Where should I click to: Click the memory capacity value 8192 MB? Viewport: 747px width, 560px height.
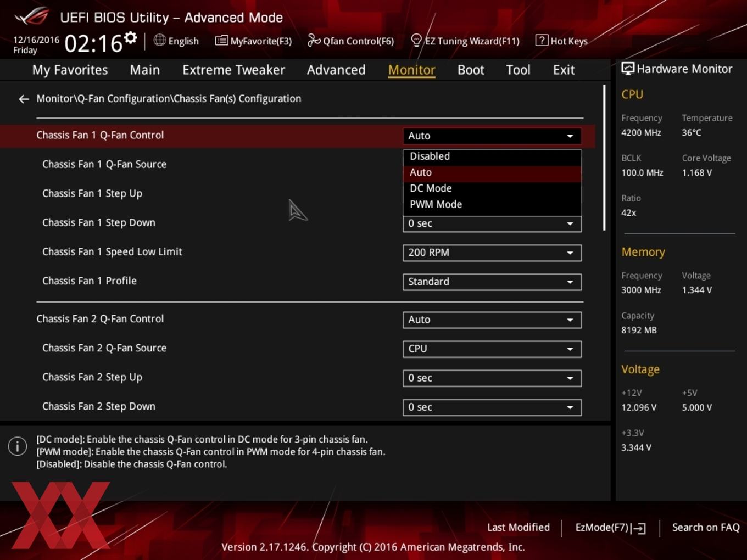point(639,330)
